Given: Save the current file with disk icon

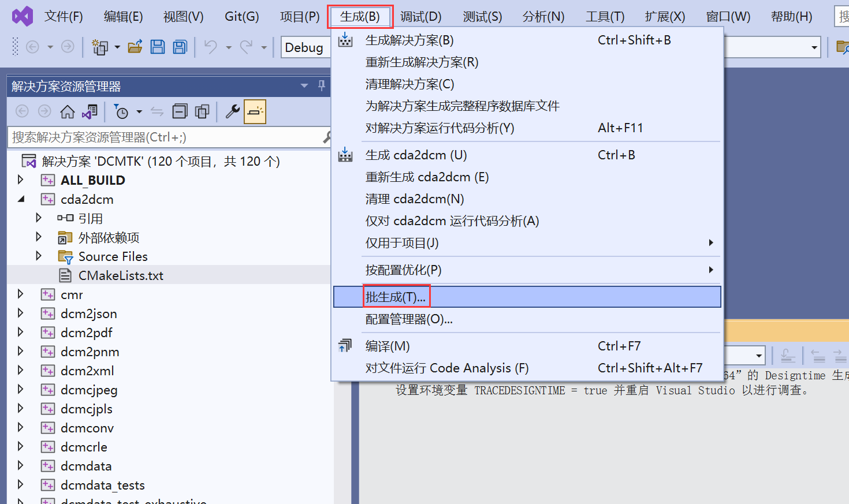Looking at the screenshot, I should point(158,47).
